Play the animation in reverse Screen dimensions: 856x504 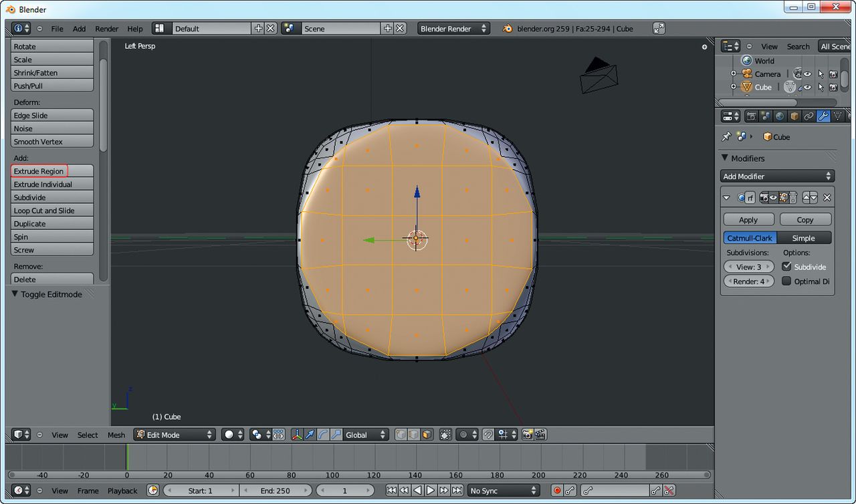click(x=418, y=491)
